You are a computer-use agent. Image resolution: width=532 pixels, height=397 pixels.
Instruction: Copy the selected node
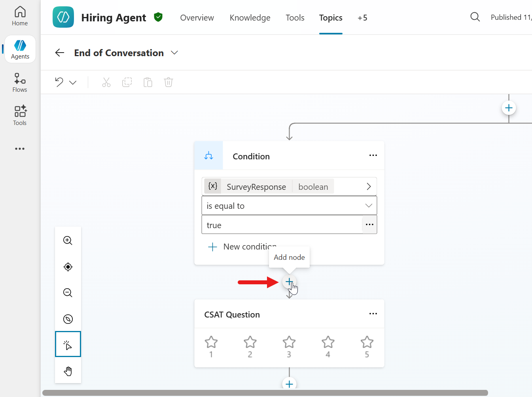point(127,82)
